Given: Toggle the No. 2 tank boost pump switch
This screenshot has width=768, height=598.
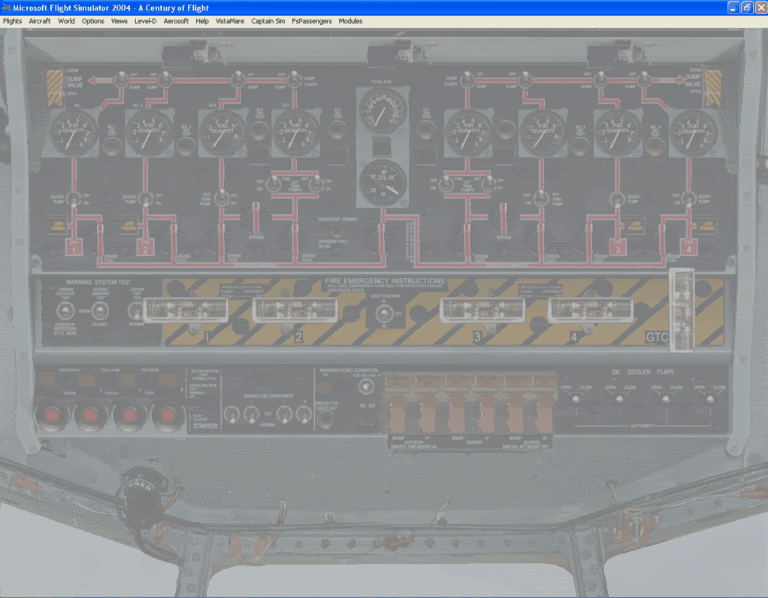Looking at the screenshot, I should (146, 199).
